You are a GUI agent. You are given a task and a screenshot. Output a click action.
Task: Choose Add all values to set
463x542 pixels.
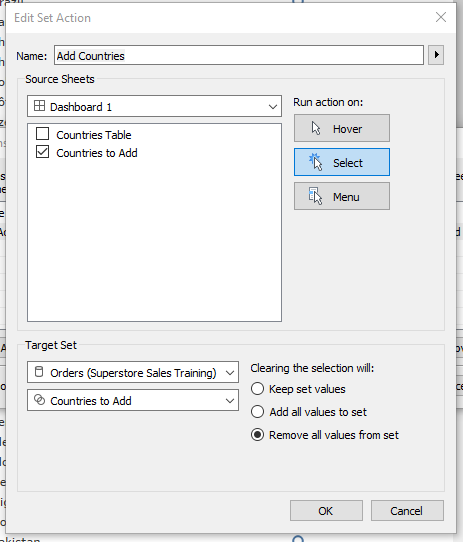coord(258,412)
